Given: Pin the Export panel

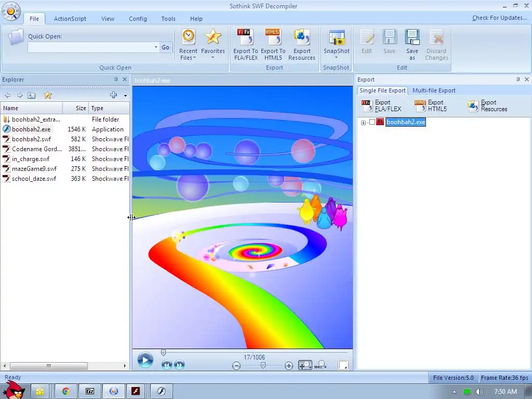Looking at the screenshot, I should 518,79.
